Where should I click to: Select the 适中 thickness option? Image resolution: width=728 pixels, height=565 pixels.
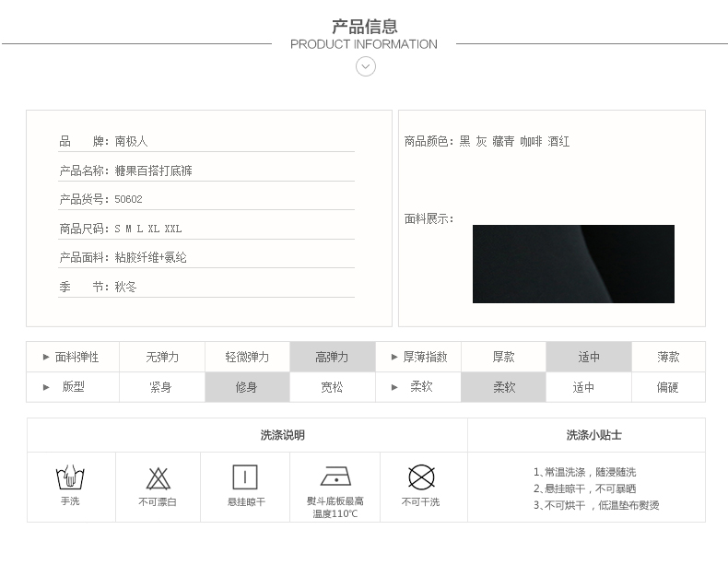point(589,357)
